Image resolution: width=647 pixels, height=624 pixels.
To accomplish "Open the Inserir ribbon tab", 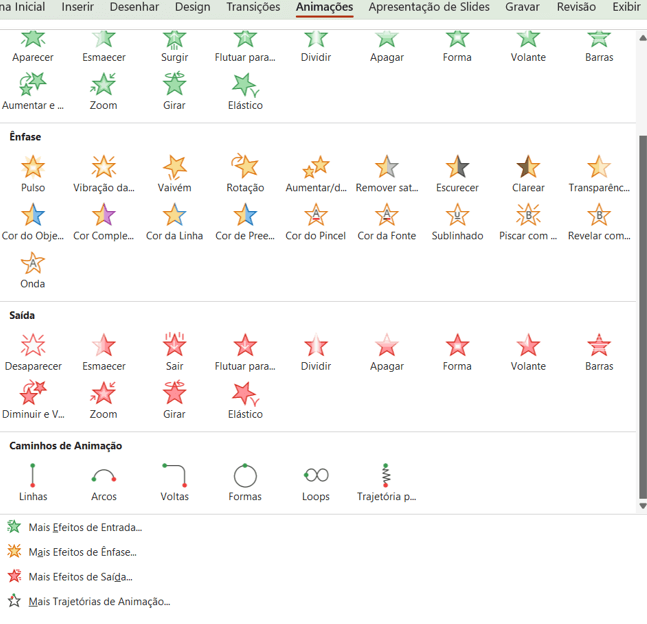I will point(78,7).
